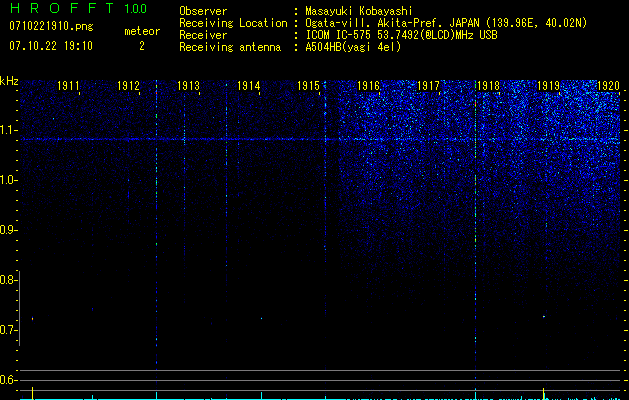Click the Receiving antenna field label

pos(230,47)
